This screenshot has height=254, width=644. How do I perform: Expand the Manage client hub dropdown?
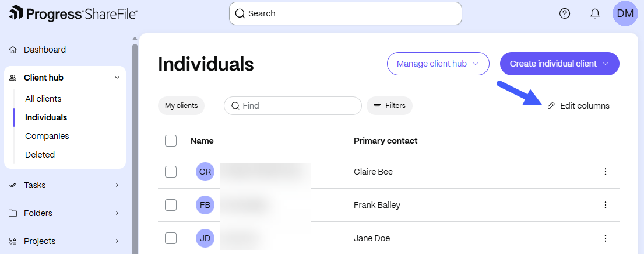click(x=438, y=64)
